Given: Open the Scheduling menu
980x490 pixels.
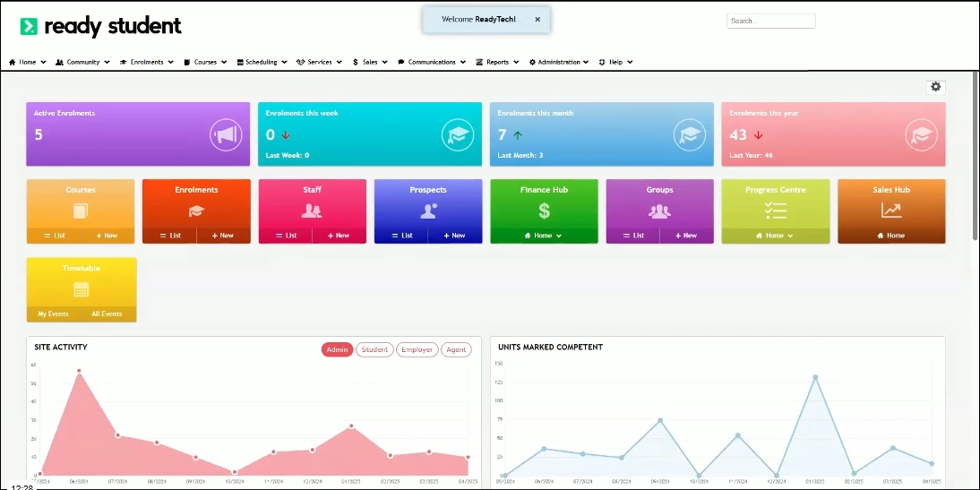Looking at the screenshot, I should pyautogui.click(x=262, y=62).
